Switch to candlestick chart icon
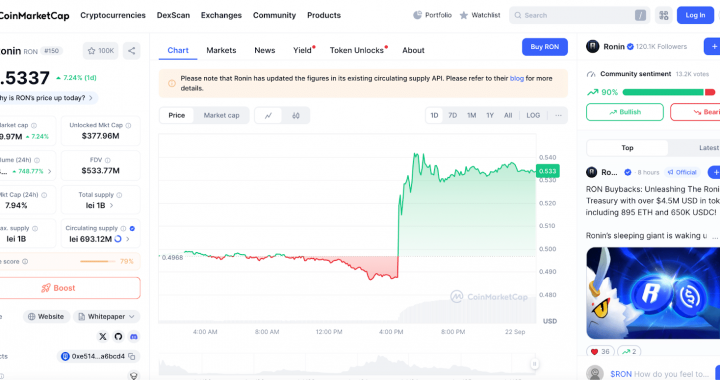Image resolution: width=720 pixels, height=380 pixels. tap(296, 115)
